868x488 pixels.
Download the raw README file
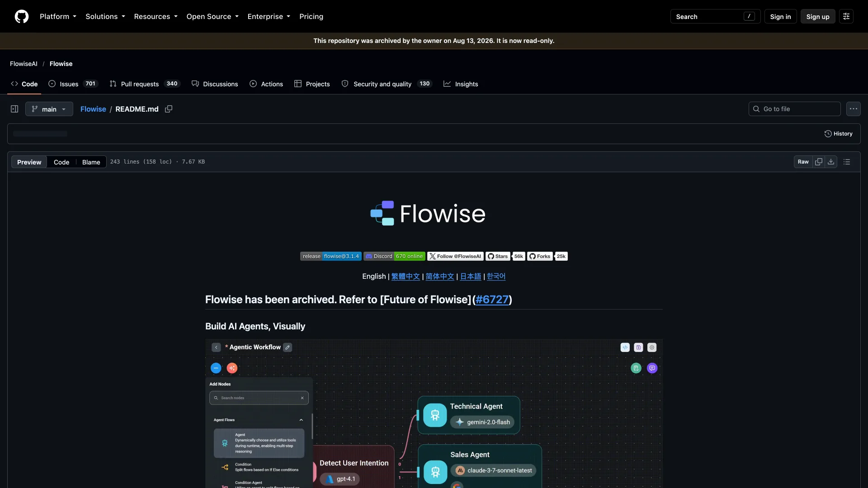831,162
